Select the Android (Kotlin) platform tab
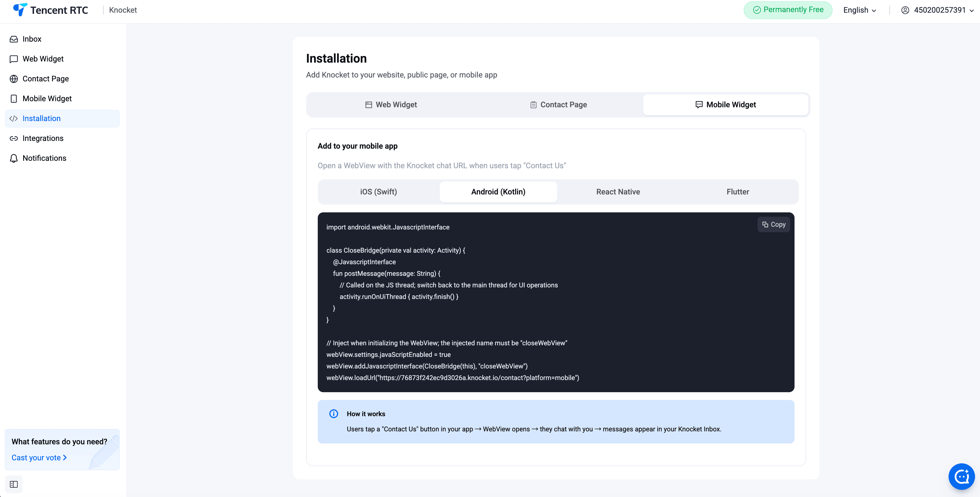The width and height of the screenshot is (980, 497). pyautogui.click(x=498, y=192)
